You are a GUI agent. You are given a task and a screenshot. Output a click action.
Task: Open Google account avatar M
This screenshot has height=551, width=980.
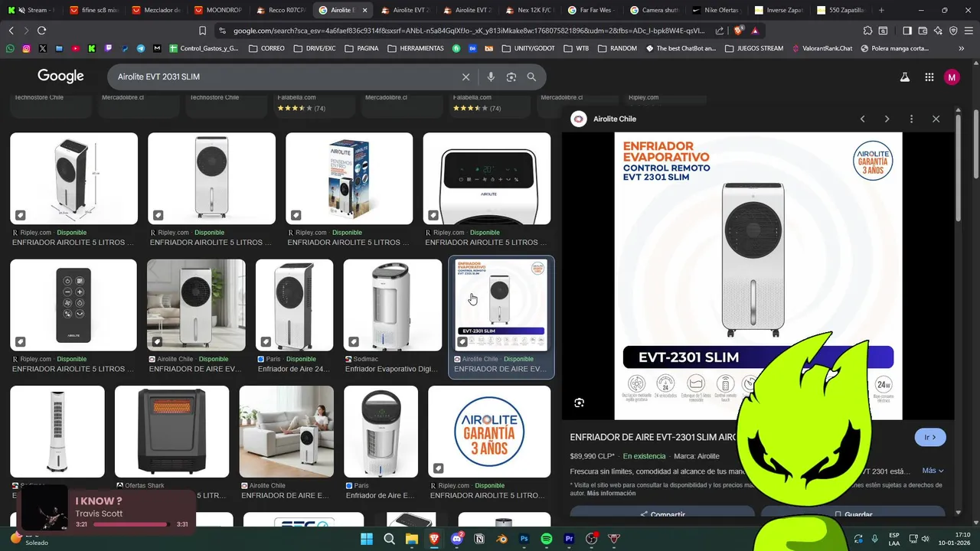coord(952,77)
